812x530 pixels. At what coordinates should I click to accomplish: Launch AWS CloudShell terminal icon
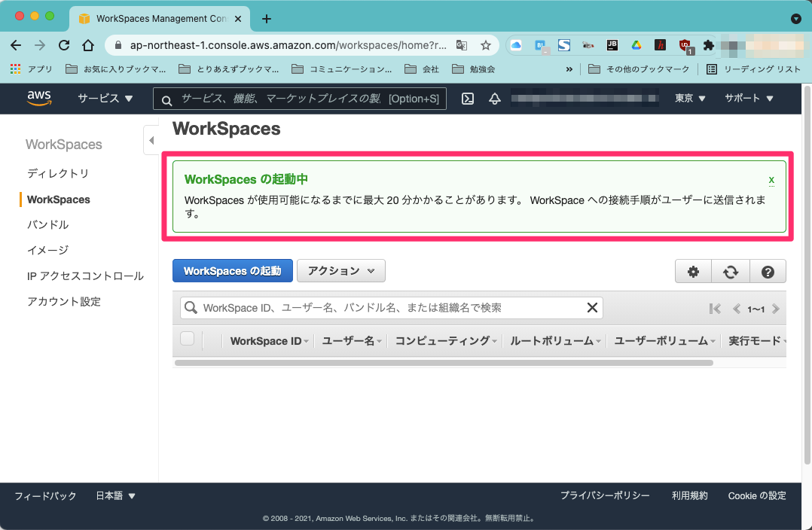tap(467, 99)
